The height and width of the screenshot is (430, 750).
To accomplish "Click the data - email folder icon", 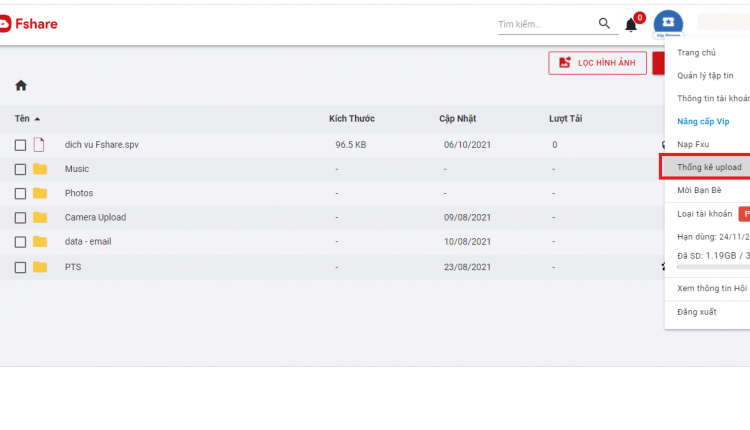I will click(x=40, y=242).
